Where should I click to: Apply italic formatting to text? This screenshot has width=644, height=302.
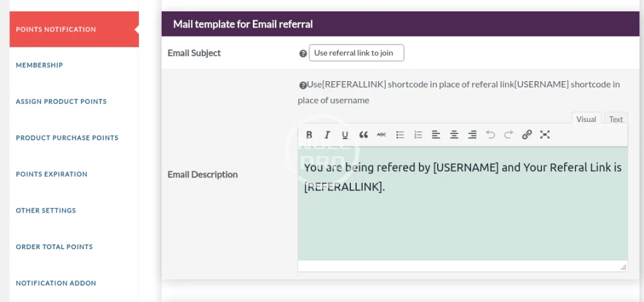327,135
